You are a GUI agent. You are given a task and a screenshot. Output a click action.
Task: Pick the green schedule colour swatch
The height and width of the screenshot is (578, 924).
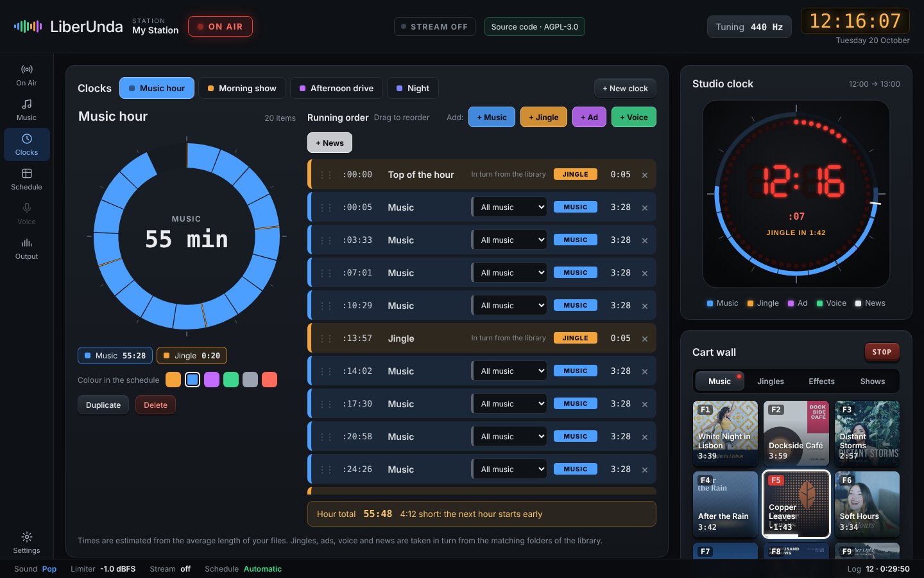point(231,380)
